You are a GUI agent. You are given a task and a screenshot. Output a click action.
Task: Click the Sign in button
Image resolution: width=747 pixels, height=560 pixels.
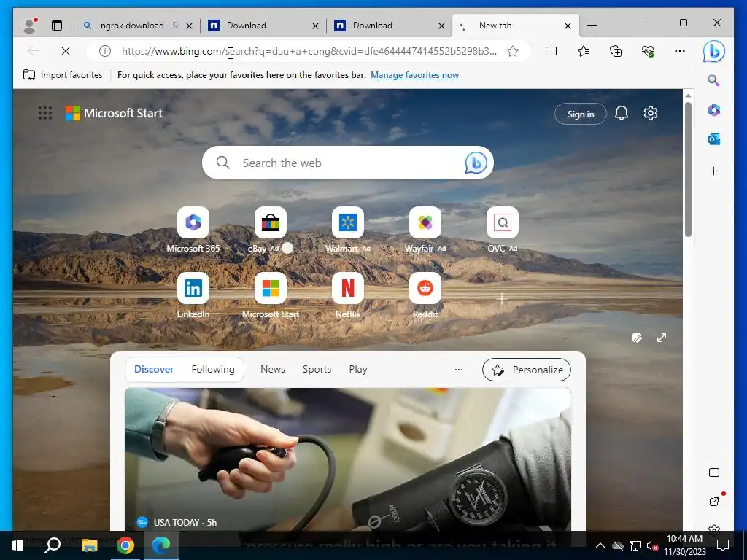coord(580,114)
